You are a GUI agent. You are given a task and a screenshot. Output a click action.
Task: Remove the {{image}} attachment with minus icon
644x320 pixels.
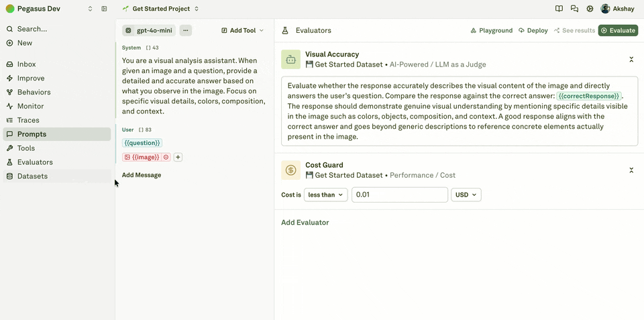(166, 157)
